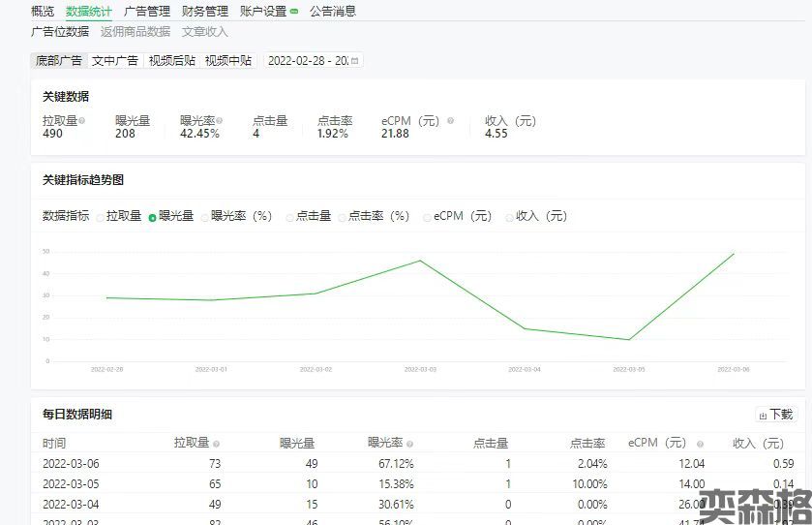Click calendar icon in the date range field
This screenshot has width=812, height=525.
pos(354,61)
